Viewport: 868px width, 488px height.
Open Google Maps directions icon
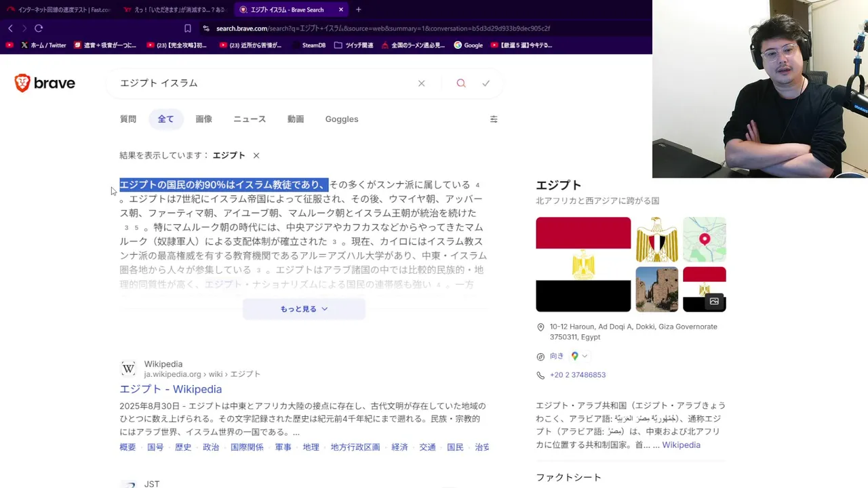click(574, 356)
